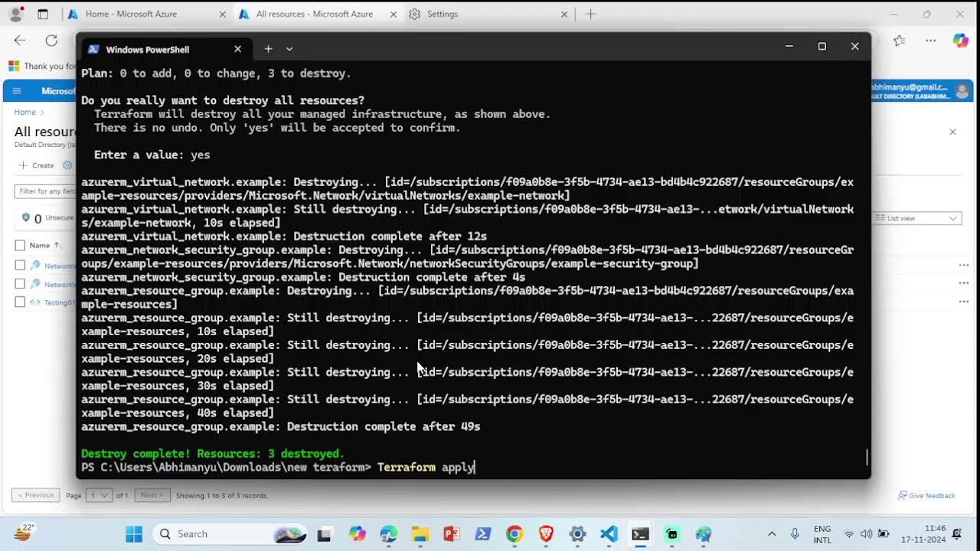Open more options for second resource row
980x551 pixels.
pos(963,284)
